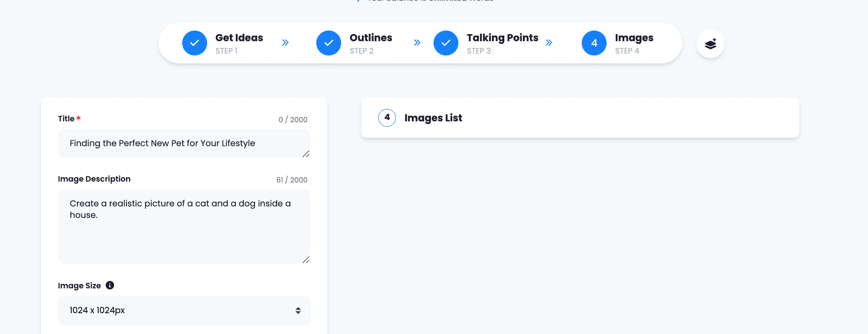The image size is (868, 334).
Task: Click the double chevron after Talking Points
Action: tap(549, 43)
